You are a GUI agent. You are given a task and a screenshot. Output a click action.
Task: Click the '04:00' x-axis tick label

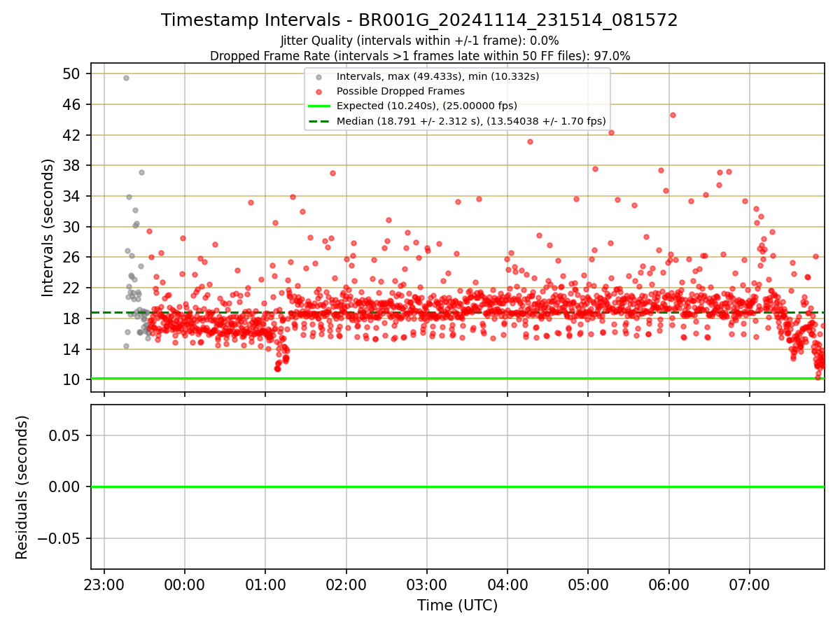(507, 584)
